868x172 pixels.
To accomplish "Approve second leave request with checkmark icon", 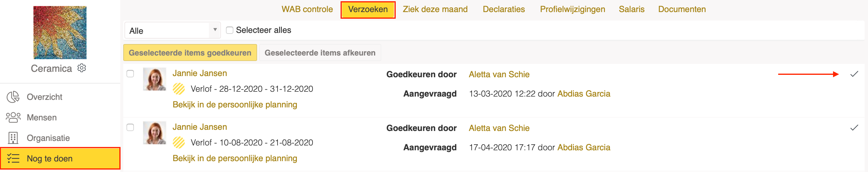I will [x=854, y=128].
